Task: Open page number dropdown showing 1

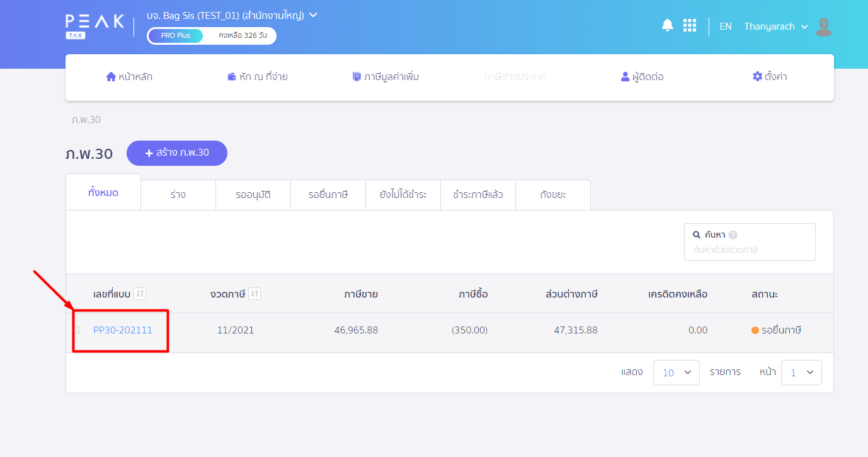Action: point(801,373)
